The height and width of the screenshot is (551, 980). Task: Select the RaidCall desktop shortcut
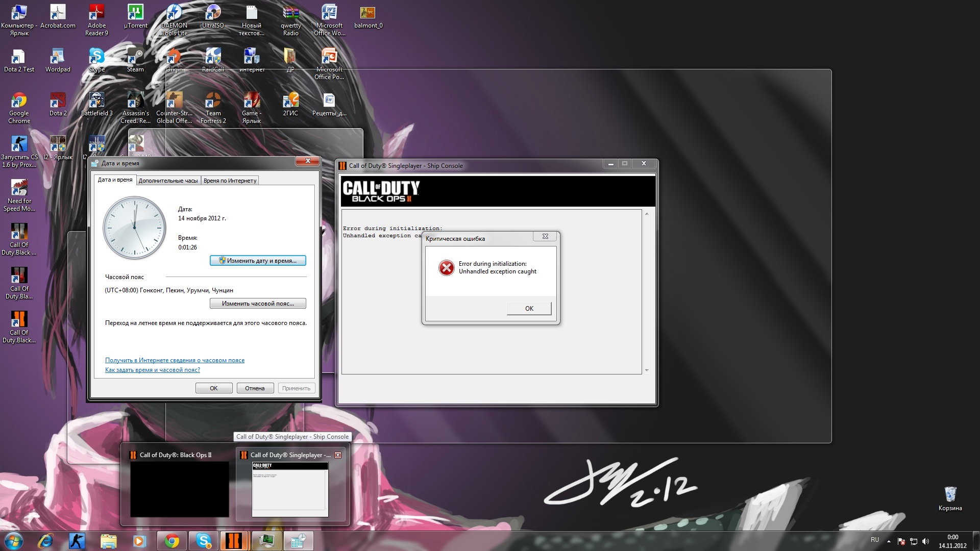(x=213, y=61)
